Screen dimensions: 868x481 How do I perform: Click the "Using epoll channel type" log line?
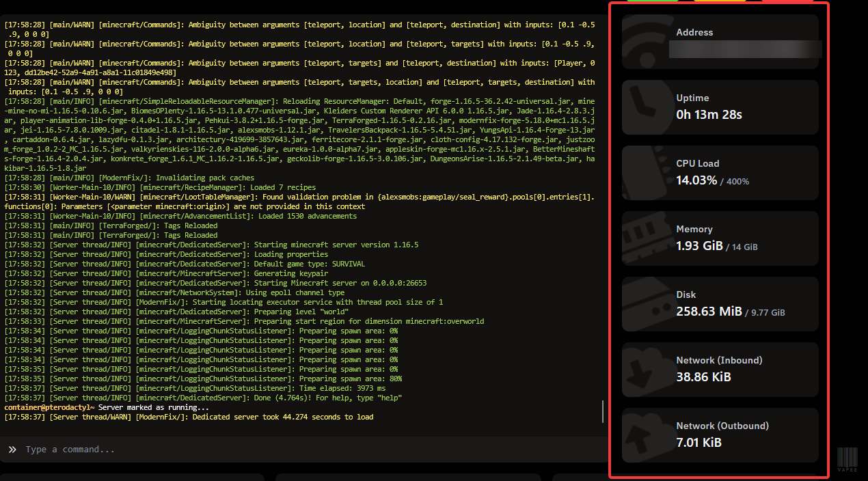click(x=174, y=292)
